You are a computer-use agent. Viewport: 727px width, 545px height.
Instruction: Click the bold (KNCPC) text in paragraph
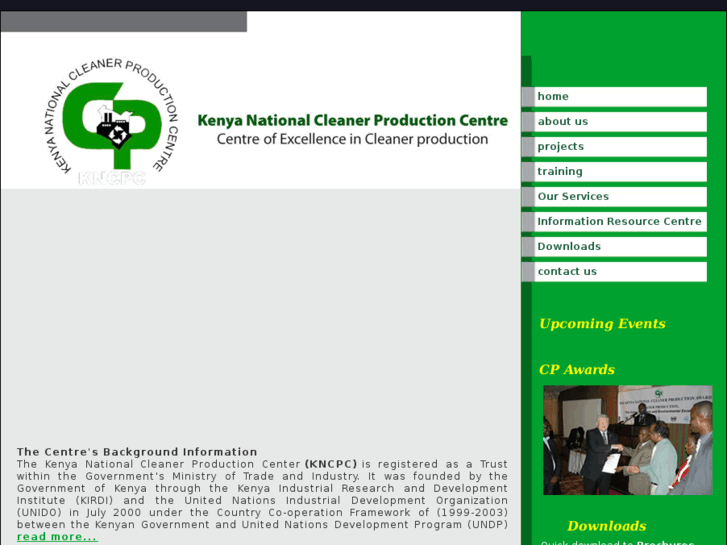(x=331, y=464)
